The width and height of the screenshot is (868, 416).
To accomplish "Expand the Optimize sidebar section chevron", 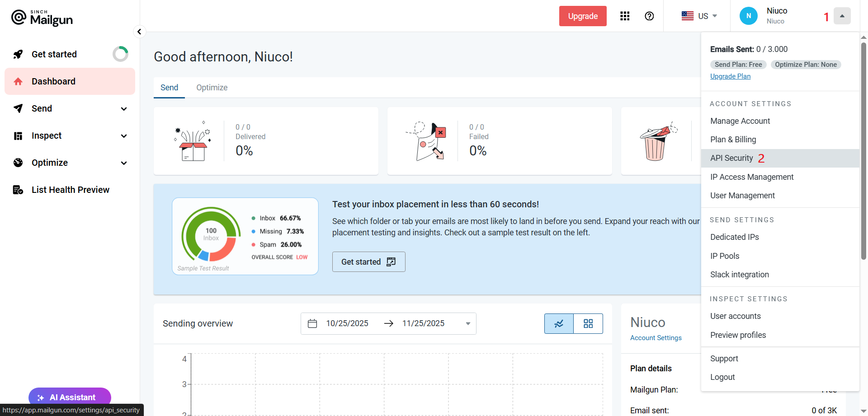I will [x=124, y=163].
